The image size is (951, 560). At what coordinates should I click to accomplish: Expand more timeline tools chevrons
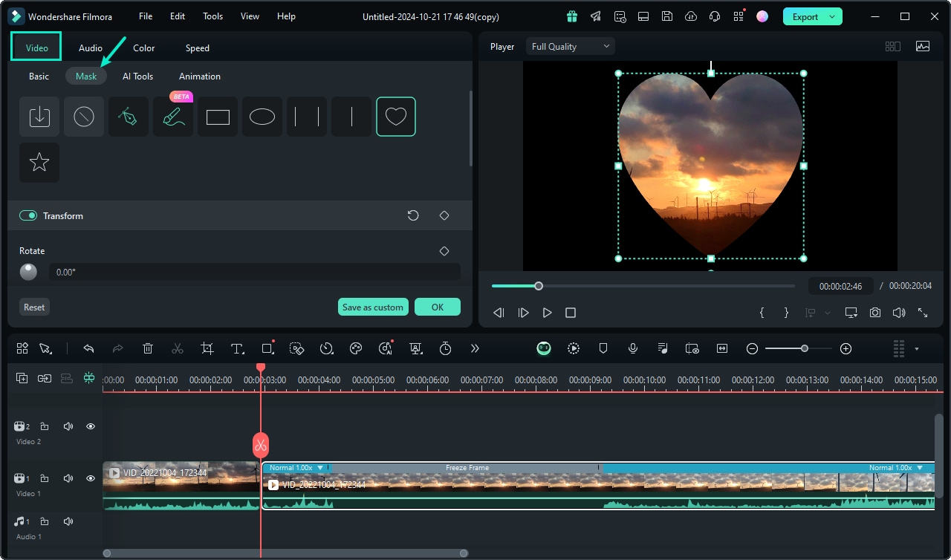tap(475, 348)
